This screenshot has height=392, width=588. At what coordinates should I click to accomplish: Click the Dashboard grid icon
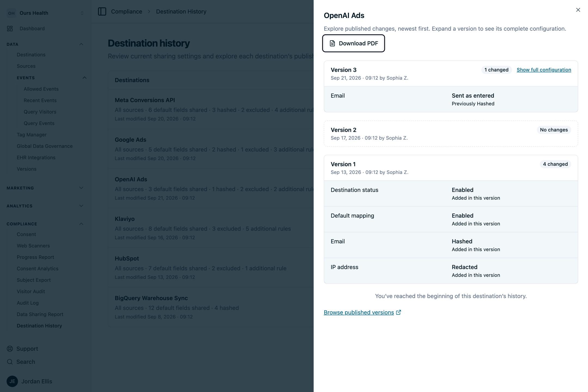10,29
